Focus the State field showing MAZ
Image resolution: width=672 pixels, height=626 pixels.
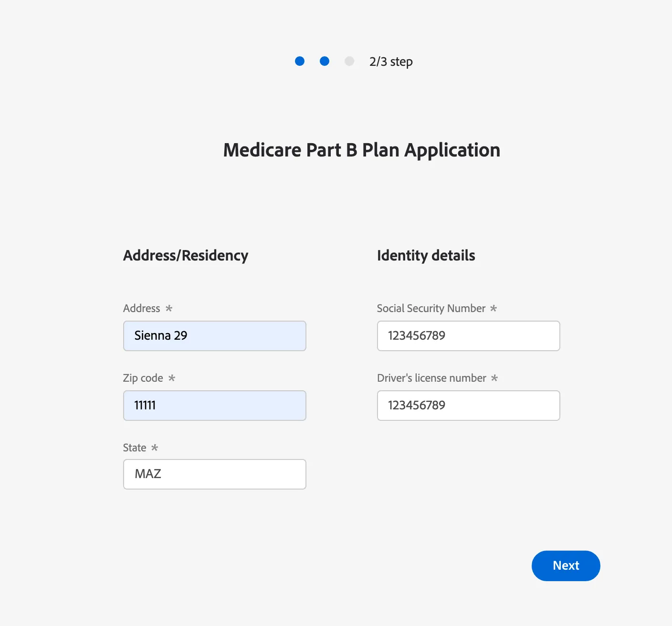pyautogui.click(x=215, y=474)
